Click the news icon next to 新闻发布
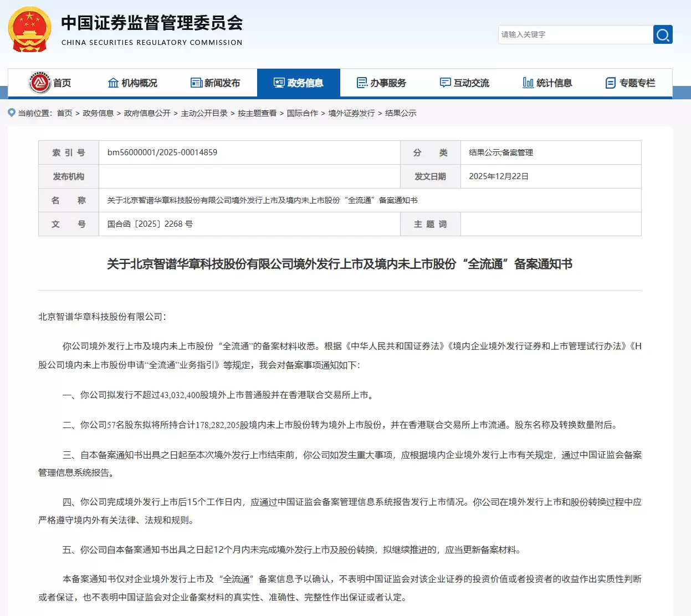Screen dimensions: 691x616 coord(196,83)
